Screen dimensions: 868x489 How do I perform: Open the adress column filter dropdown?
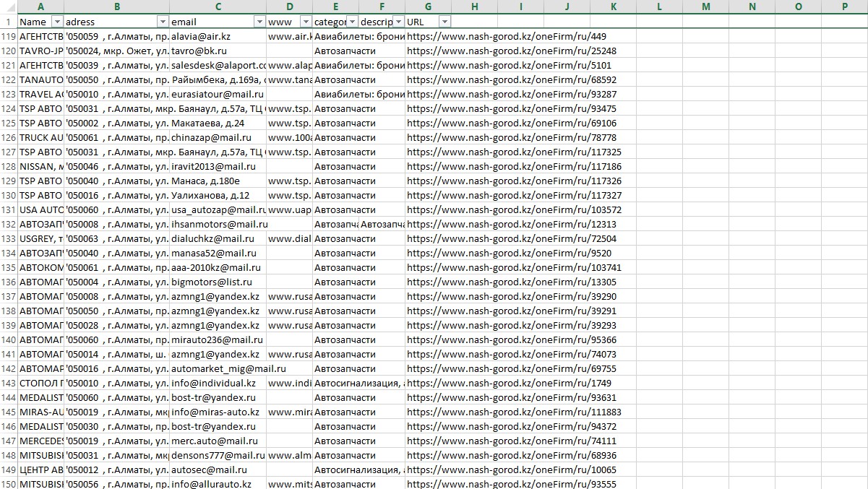coord(163,22)
